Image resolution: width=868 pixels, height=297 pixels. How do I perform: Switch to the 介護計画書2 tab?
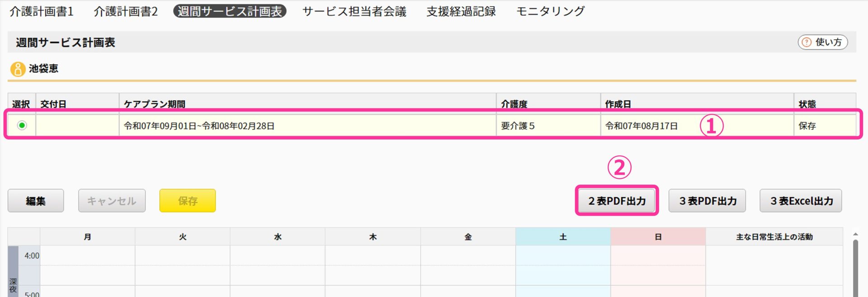click(126, 11)
